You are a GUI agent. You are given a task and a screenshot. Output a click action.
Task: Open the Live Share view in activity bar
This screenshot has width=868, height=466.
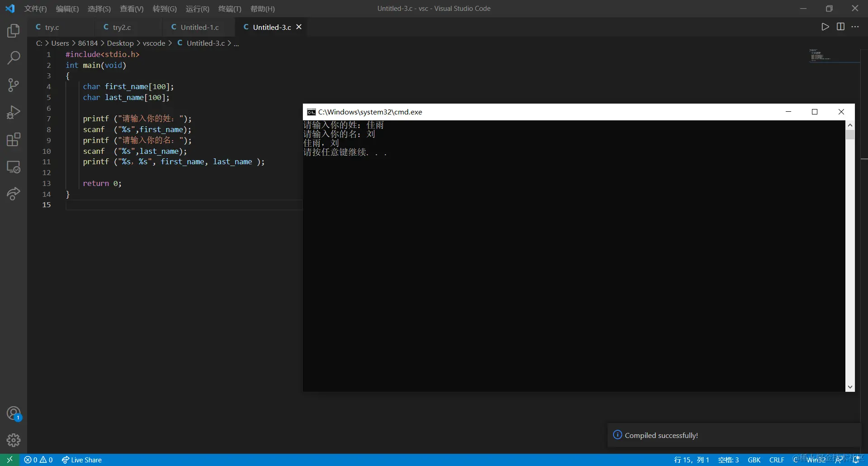(x=14, y=194)
